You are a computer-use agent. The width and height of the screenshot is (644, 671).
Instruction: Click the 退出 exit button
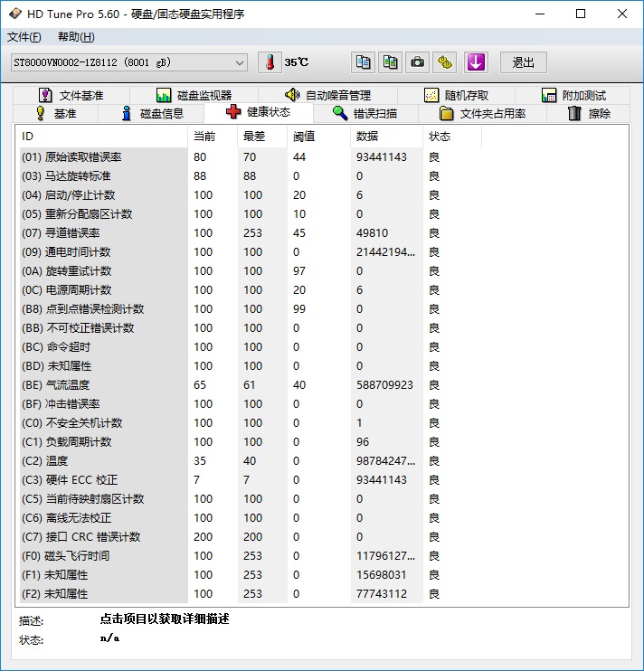(x=523, y=62)
